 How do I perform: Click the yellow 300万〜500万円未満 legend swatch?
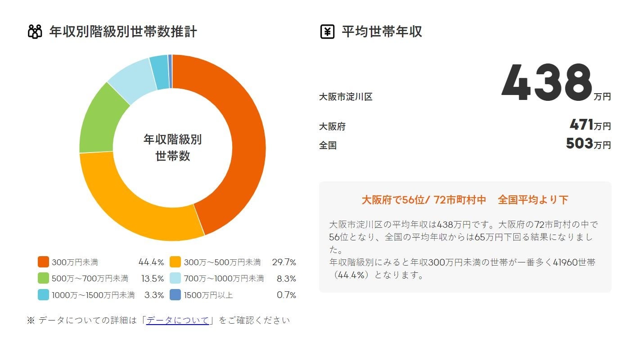pos(176,262)
